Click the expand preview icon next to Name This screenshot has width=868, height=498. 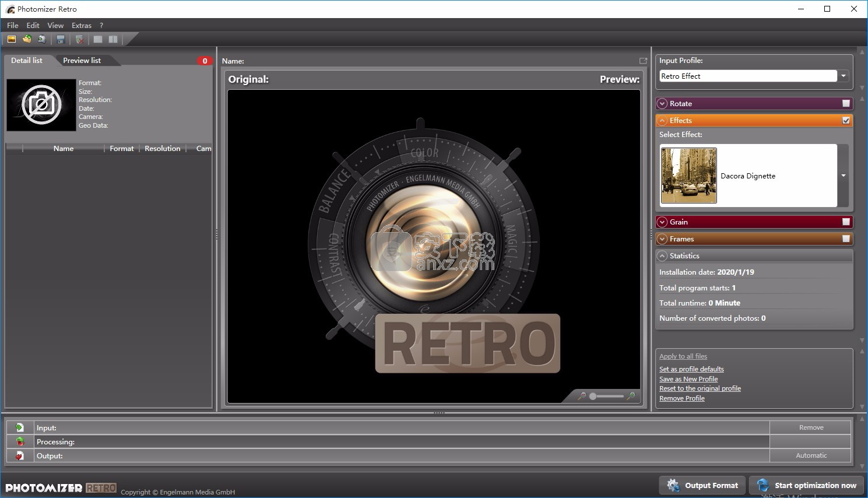coord(643,61)
